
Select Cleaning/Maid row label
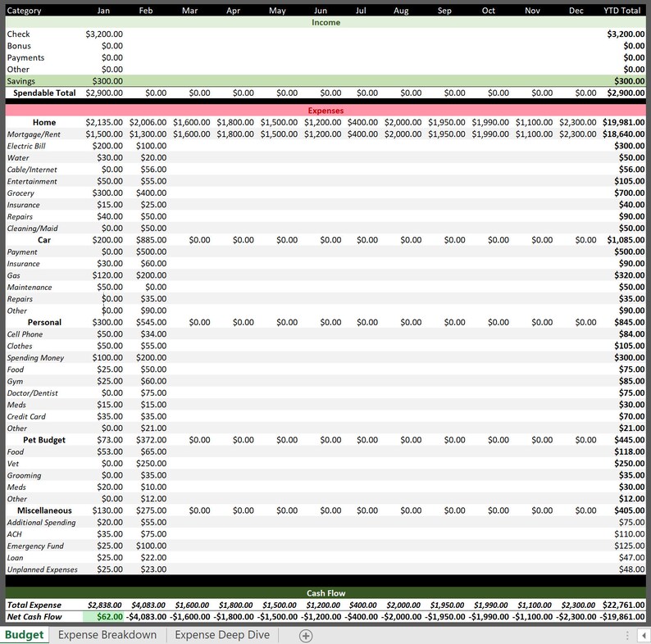tap(32, 229)
